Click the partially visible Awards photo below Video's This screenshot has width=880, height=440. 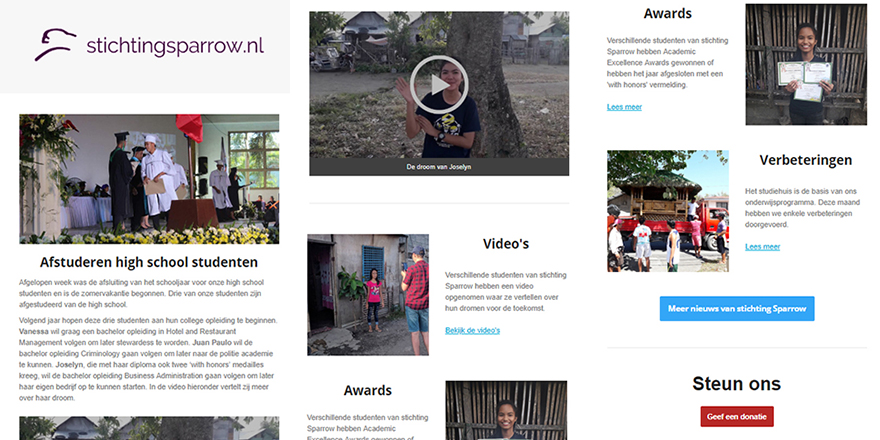pos(506,410)
